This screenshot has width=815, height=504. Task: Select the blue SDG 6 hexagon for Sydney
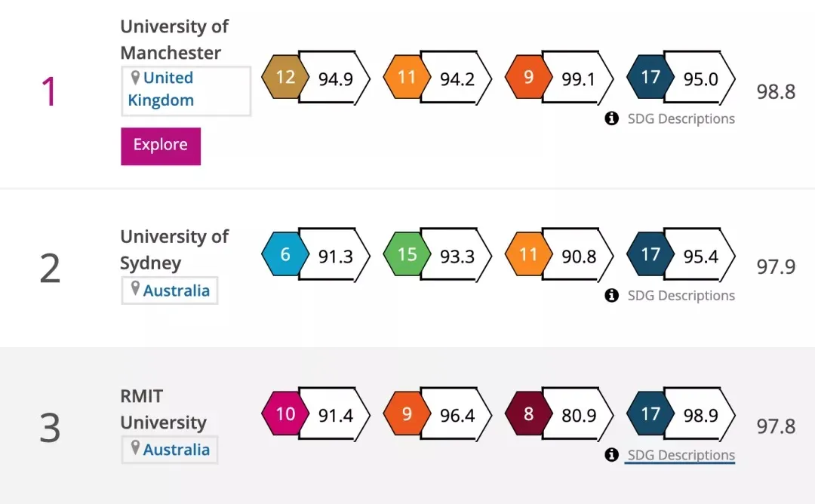coord(284,255)
